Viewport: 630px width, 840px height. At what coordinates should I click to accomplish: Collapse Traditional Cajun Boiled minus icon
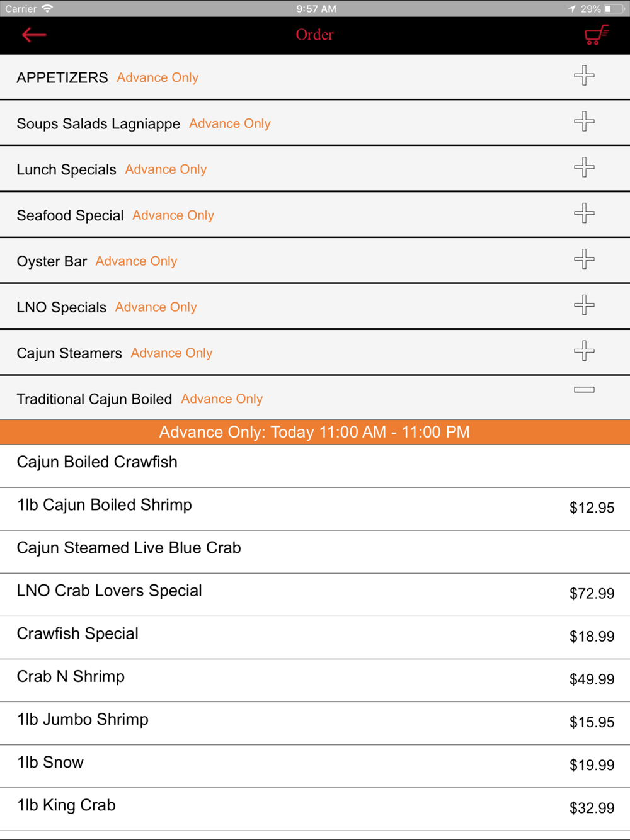[x=584, y=390]
